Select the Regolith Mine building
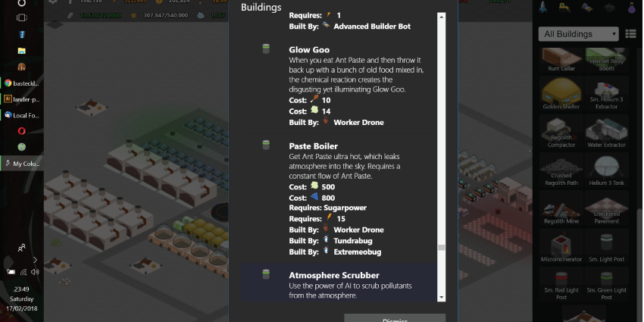The height and width of the screenshot is (322, 644). click(x=561, y=208)
